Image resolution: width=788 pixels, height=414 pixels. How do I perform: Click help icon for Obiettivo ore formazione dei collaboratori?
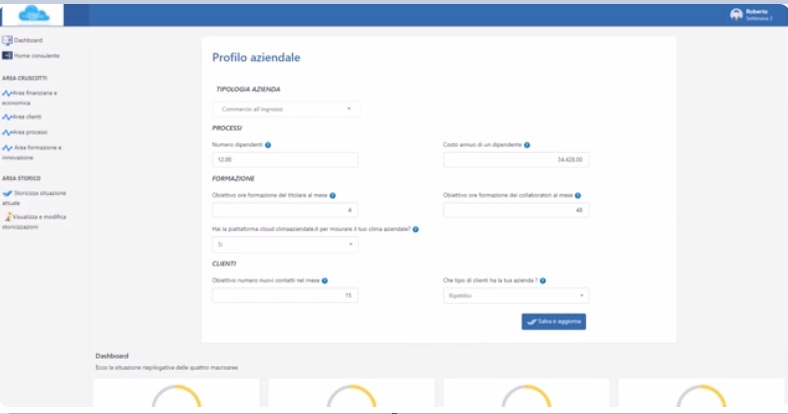click(x=578, y=196)
